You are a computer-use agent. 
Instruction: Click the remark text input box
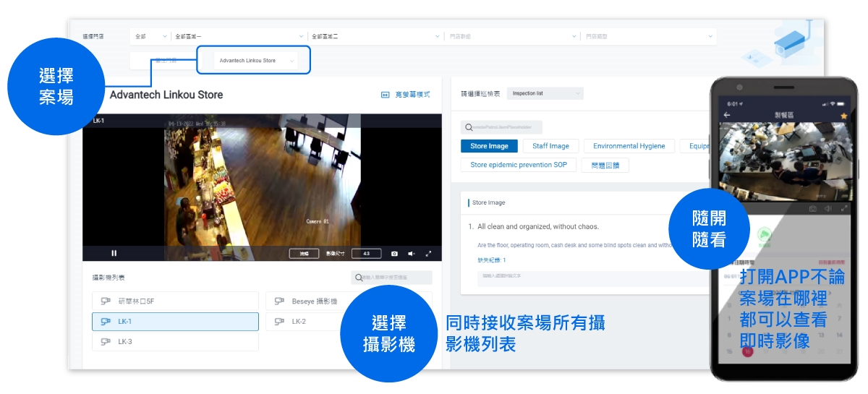click(x=593, y=278)
